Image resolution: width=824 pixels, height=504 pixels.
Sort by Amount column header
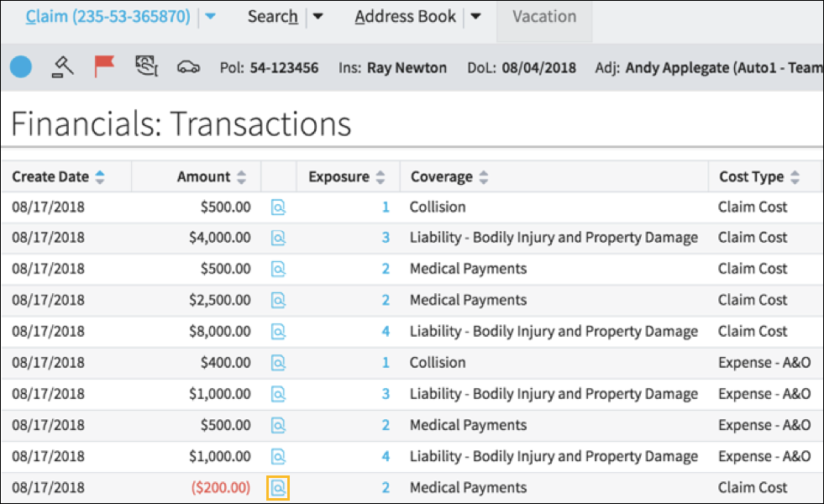coord(203,177)
